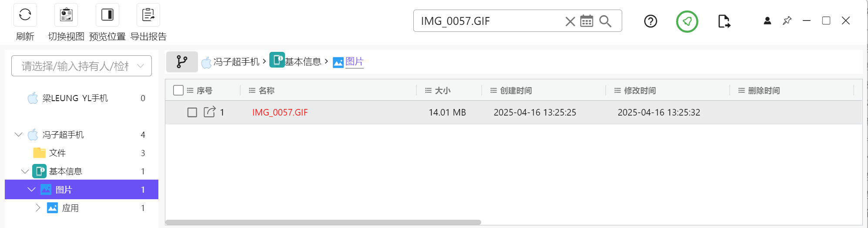
Task: Click the 切换视图 switch view icon
Action: [x=66, y=15]
